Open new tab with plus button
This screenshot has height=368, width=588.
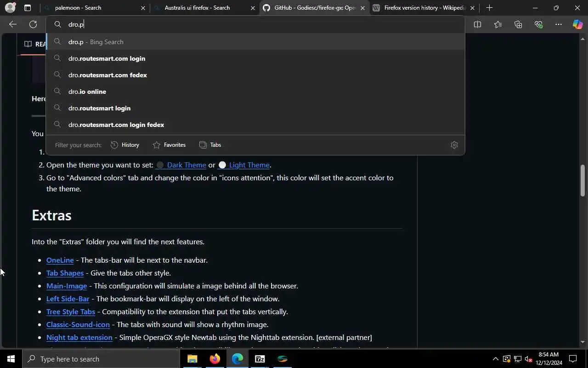tap(489, 8)
